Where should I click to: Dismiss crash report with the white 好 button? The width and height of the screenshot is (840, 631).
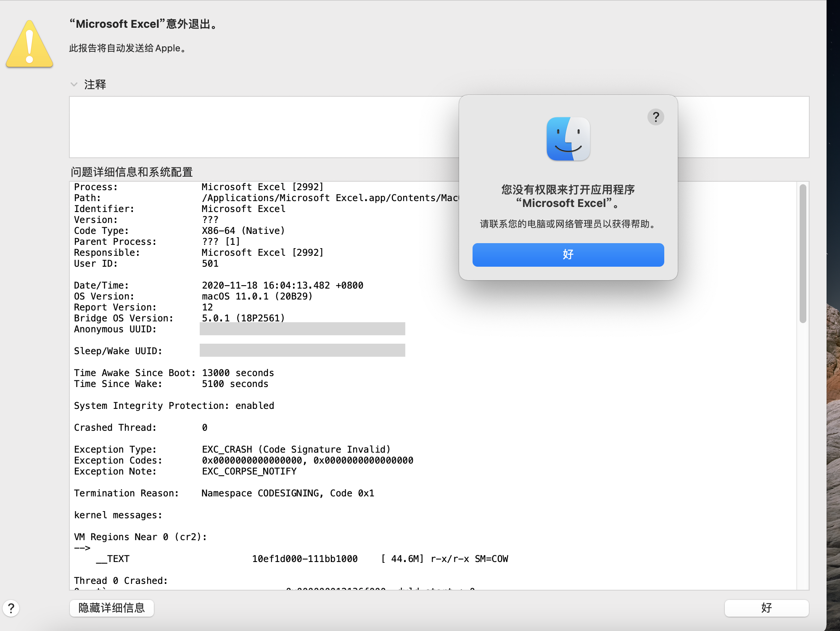(766, 608)
